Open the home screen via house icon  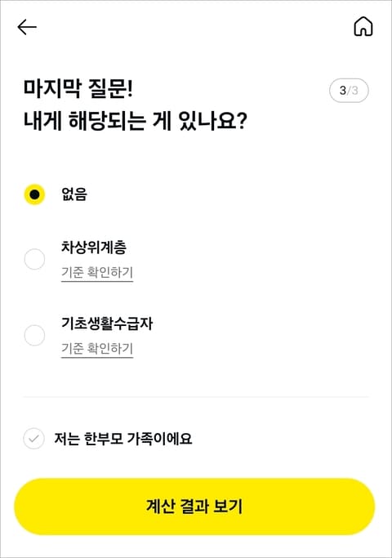(363, 26)
